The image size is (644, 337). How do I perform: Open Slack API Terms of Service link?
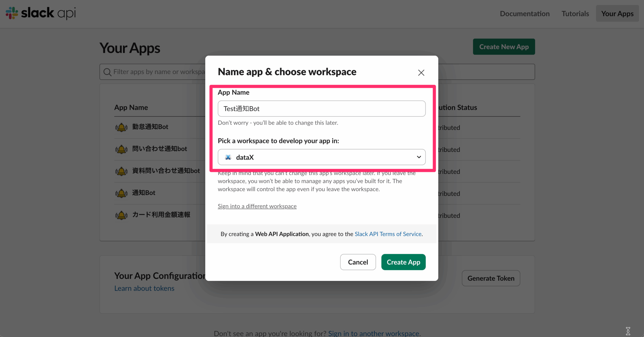pos(388,234)
